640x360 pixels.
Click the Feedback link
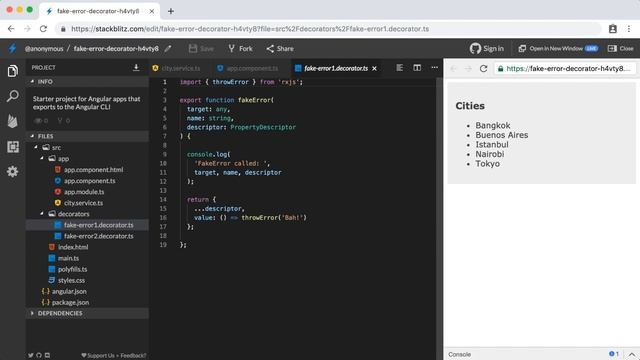pyautogui.click(x=133, y=356)
